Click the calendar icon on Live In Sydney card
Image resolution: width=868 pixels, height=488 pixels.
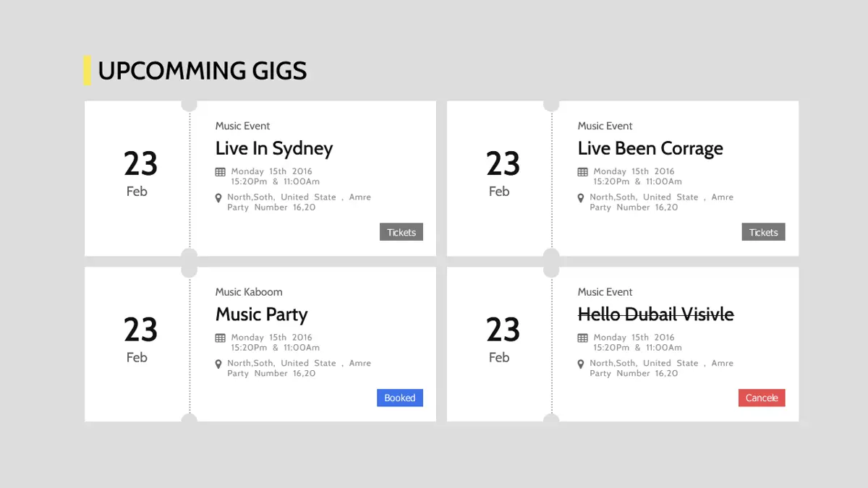coord(218,171)
